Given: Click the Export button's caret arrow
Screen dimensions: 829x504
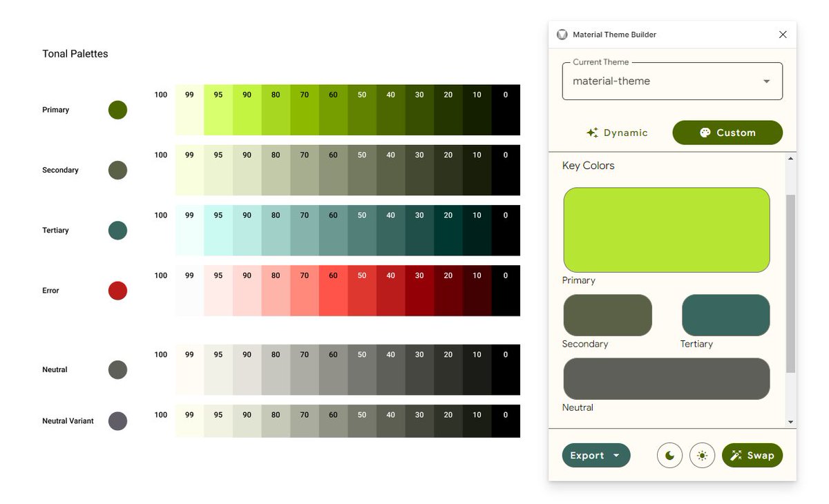Looking at the screenshot, I should tap(616, 456).
